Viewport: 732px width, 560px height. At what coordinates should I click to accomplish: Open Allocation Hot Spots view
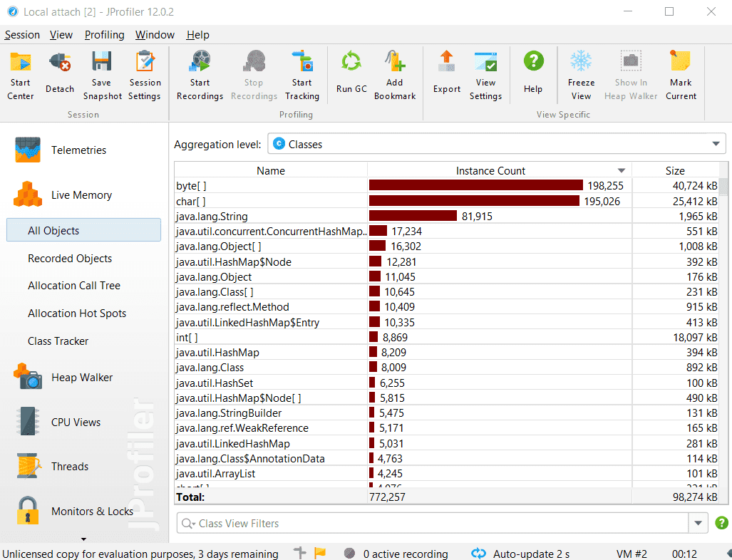pyautogui.click(x=77, y=313)
